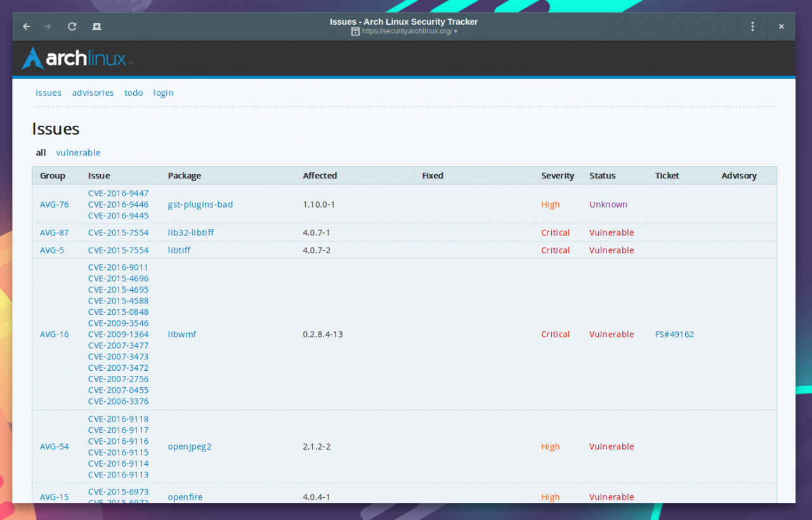Navigate back with the browser back arrow
Image resolution: width=812 pixels, height=520 pixels.
tap(26, 26)
